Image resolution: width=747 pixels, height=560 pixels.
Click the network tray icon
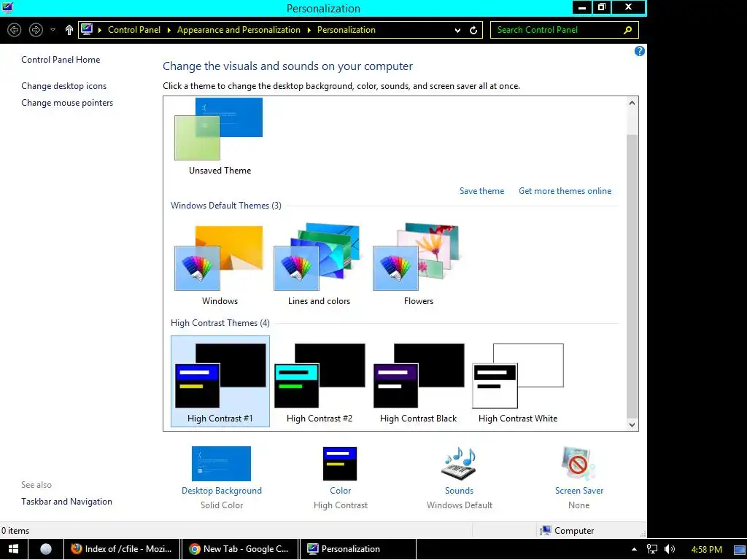(651, 549)
